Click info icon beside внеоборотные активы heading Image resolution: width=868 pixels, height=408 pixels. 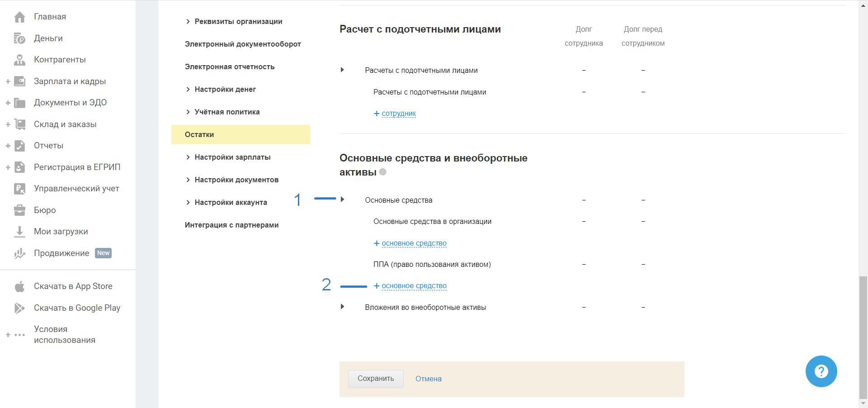click(383, 172)
